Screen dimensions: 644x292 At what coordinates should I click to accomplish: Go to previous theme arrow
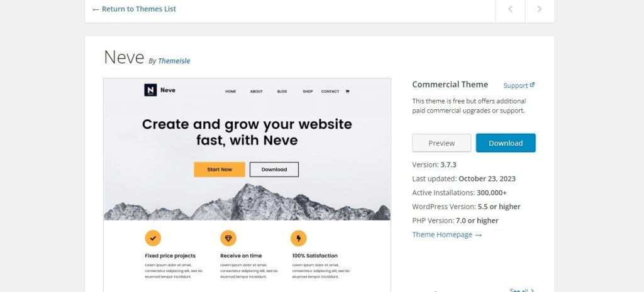(x=510, y=9)
